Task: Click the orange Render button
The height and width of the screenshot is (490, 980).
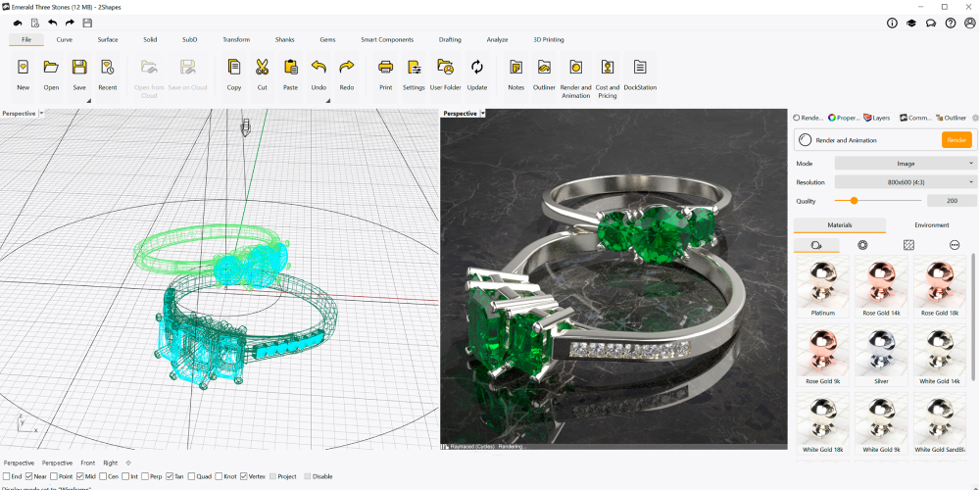Action: (x=956, y=140)
